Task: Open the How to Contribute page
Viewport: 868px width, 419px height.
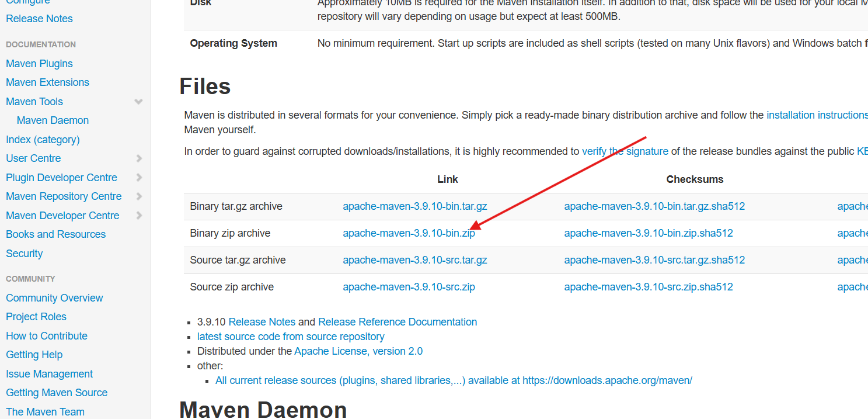Action: pyautogui.click(x=47, y=336)
